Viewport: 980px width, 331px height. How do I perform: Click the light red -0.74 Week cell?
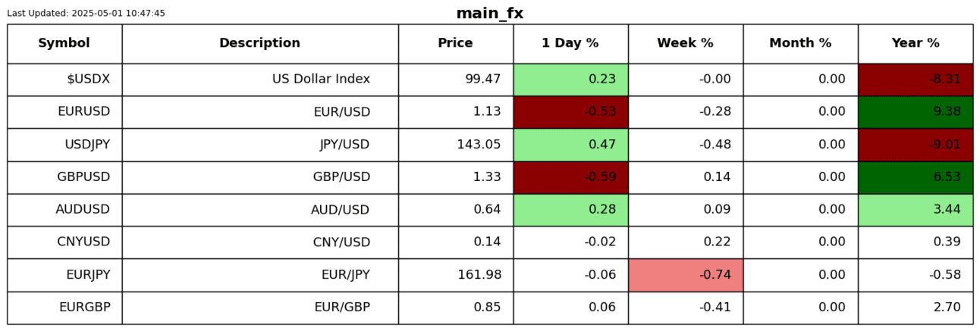coord(685,274)
